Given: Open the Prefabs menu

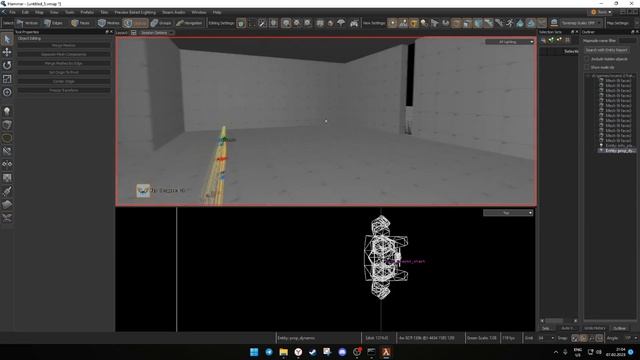Looking at the screenshot, I should [x=87, y=12].
